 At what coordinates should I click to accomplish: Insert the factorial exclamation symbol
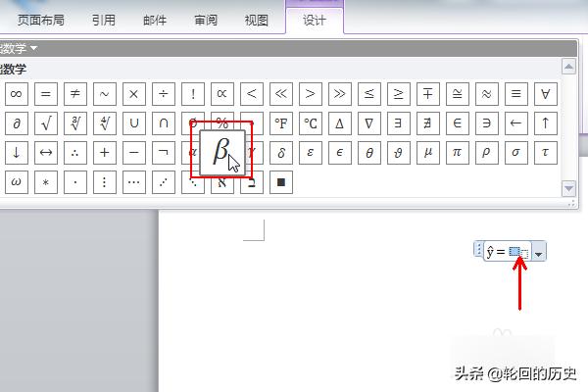click(x=193, y=94)
